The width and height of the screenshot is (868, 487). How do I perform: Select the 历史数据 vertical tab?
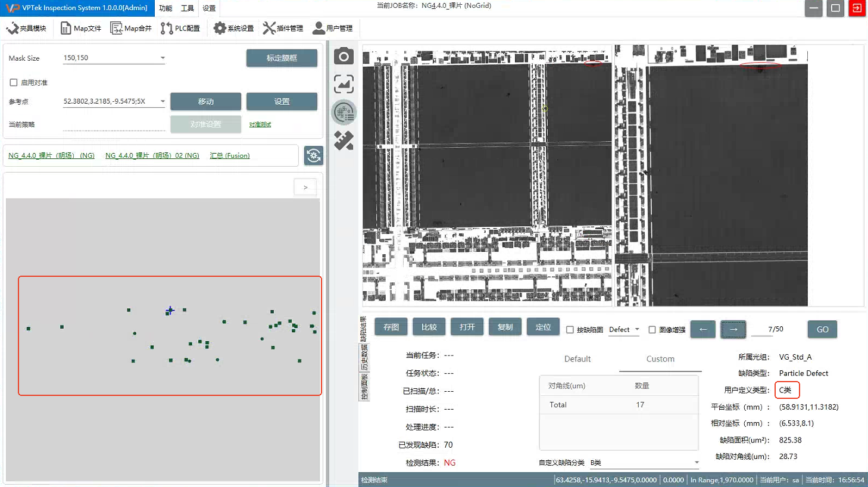point(364,357)
